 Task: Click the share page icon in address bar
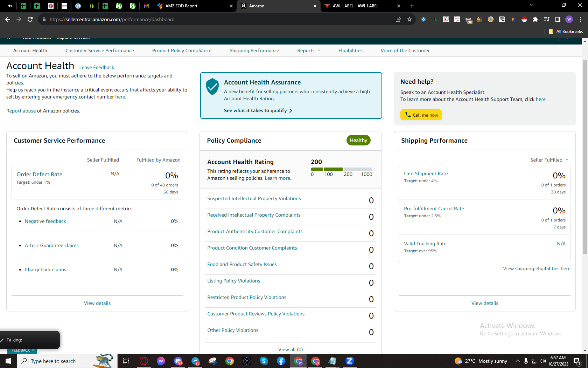click(398, 19)
